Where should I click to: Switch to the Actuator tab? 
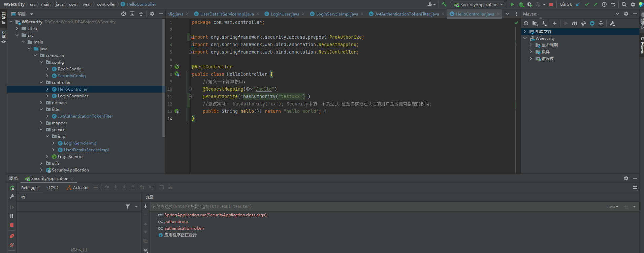78,188
